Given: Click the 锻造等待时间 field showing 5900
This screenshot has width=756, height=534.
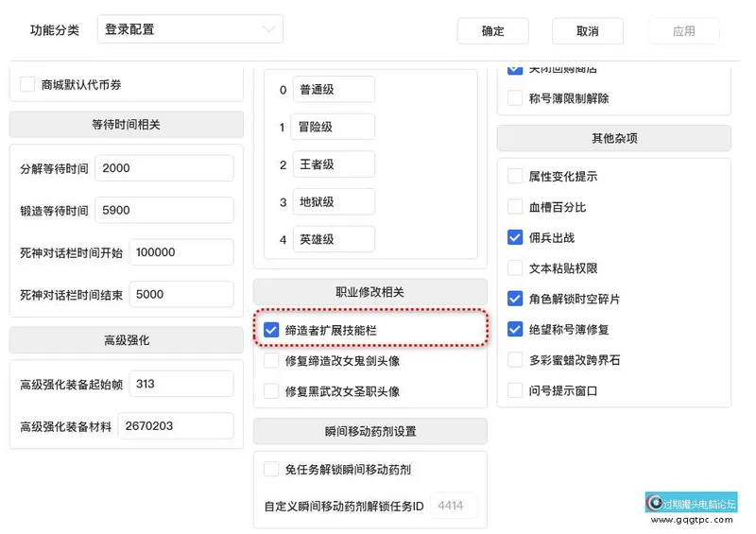Looking at the screenshot, I should [164, 211].
